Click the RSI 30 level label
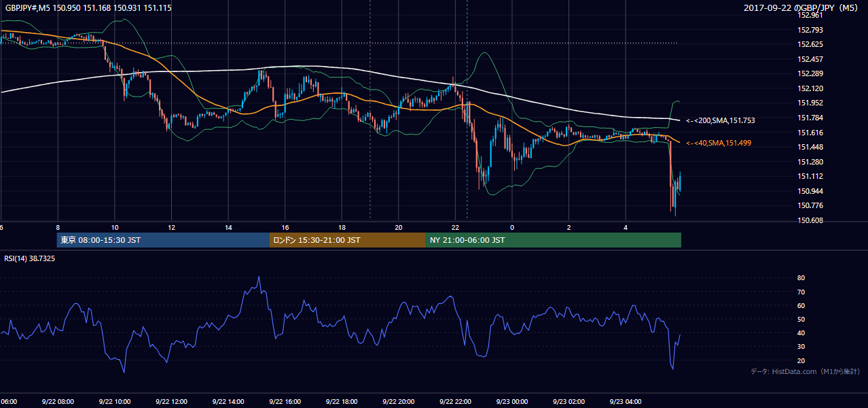The height and width of the screenshot is (408, 868). (x=801, y=346)
